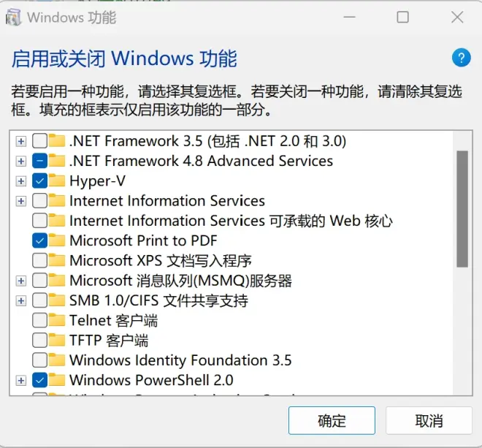Click the Windows Features title bar icon

pos(13,17)
